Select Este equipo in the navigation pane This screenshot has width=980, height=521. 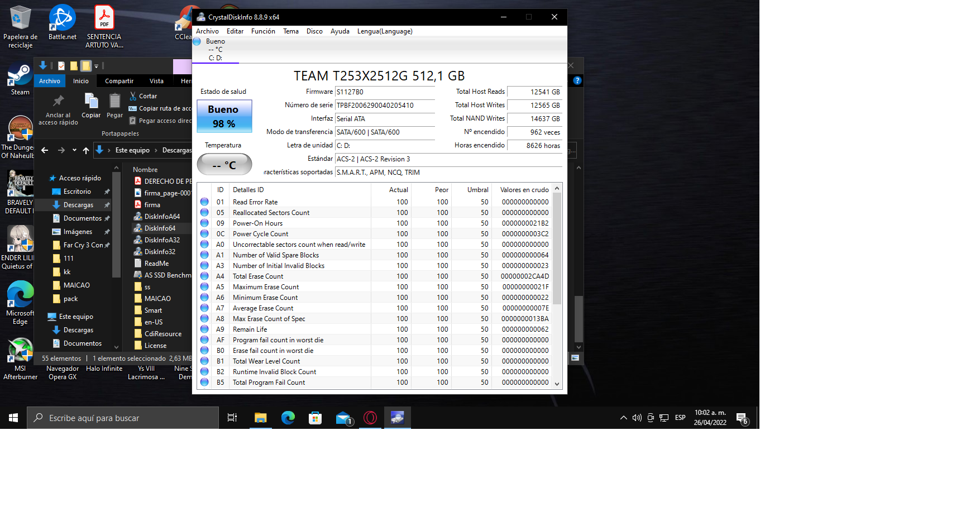click(76, 317)
